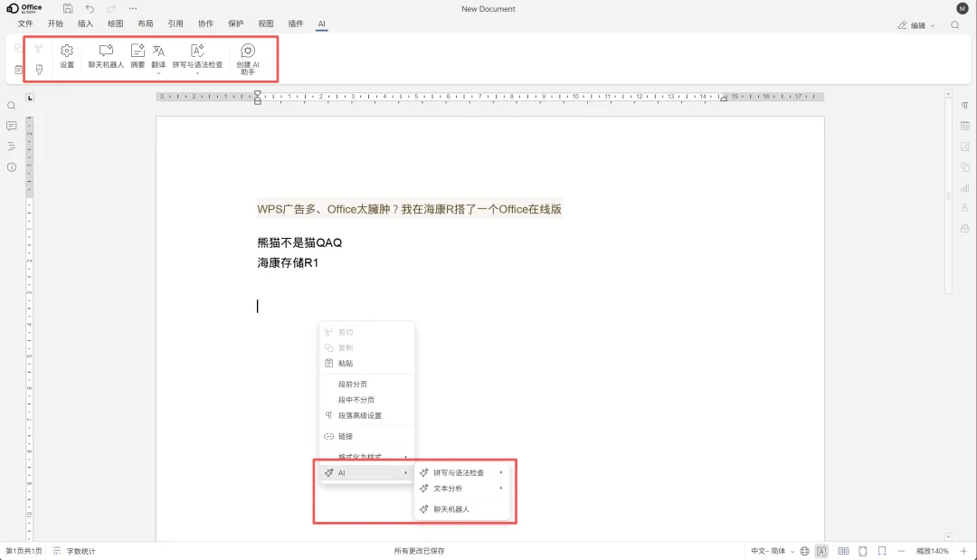
Task: Click the tab stop selector at ruler corner
Action: (29, 98)
